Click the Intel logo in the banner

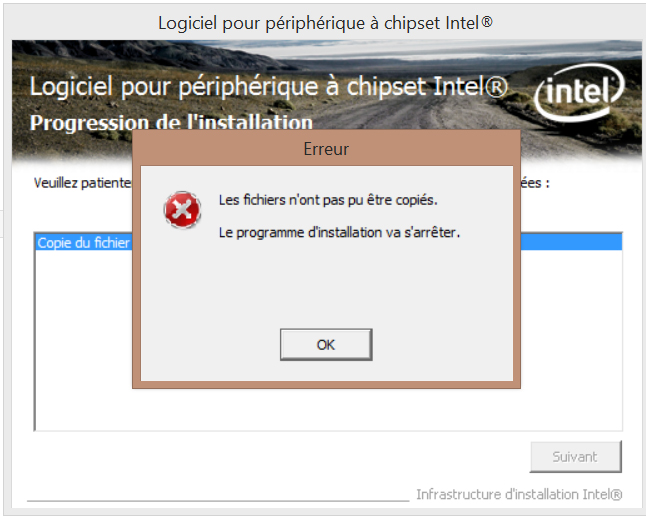[579, 92]
